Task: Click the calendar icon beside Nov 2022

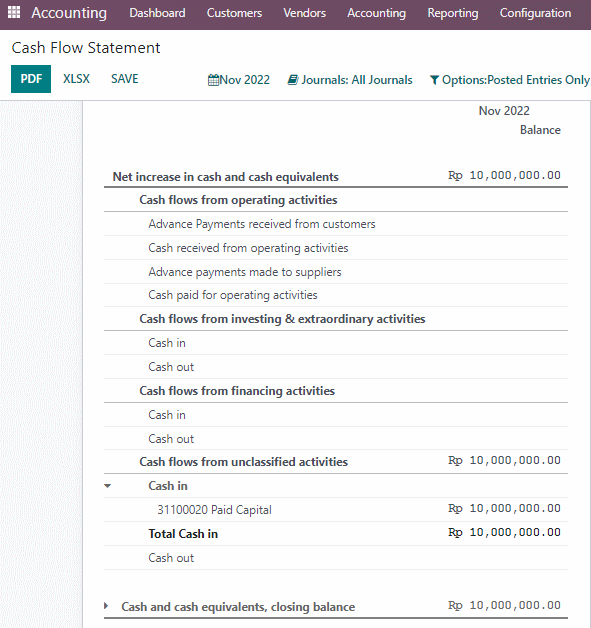Action: tap(213, 80)
